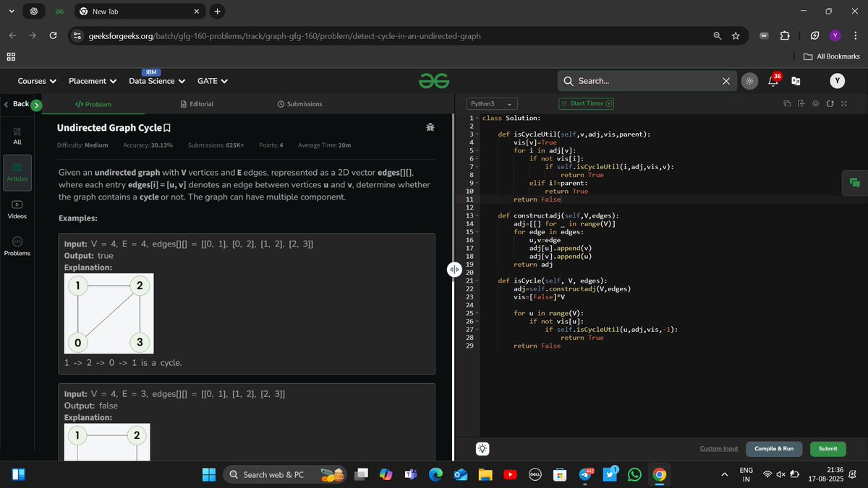The height and width of the screenshot is (488, 868).
Task: Switch to the pinned ChatGPT browser tab
Action: (33, 11)
